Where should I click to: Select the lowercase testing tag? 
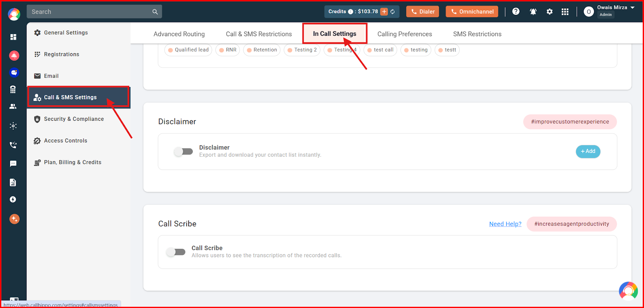[x=416, y=50]
